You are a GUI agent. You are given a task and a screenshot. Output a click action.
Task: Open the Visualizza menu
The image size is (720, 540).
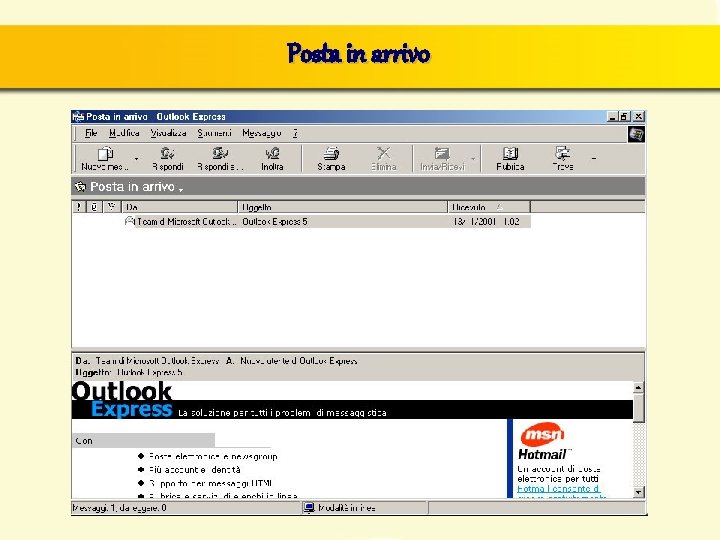[x=169, y=133]
